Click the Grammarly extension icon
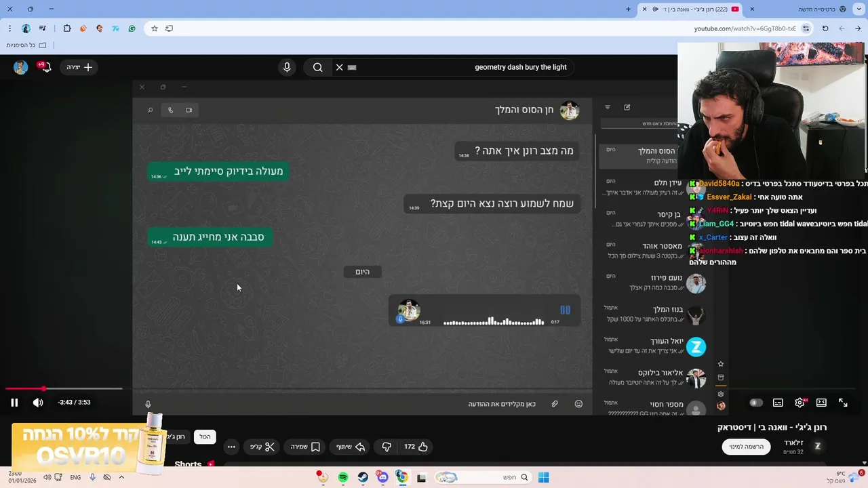Viewport: 868px width, 488px height. [x=132, y=28]
